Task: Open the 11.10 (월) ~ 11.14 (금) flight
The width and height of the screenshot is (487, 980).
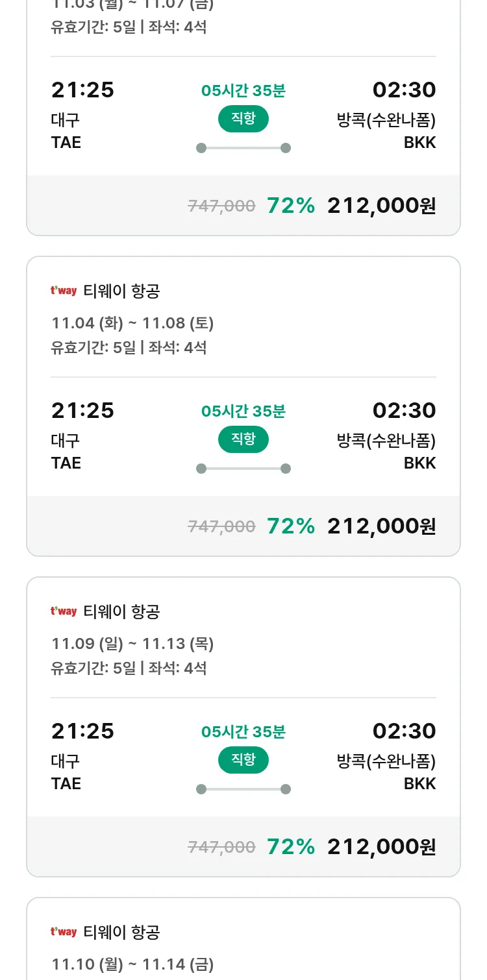Action: (132, 964)
